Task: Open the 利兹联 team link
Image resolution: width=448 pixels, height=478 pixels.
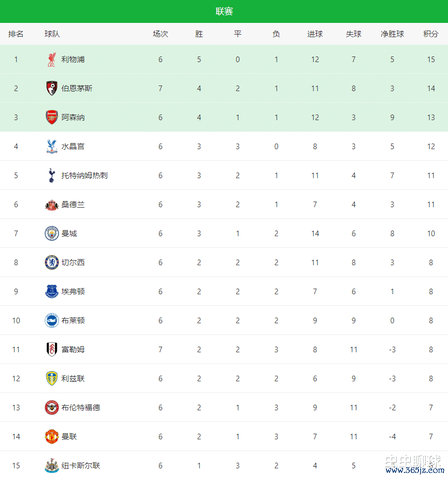Action: 73,379
